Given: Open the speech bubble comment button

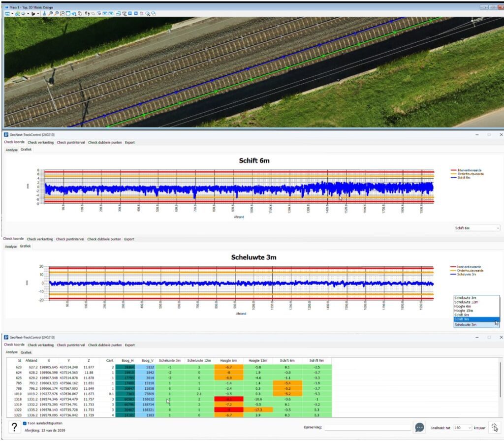Looking at the screenshot, I should click(x=419, y=427).
